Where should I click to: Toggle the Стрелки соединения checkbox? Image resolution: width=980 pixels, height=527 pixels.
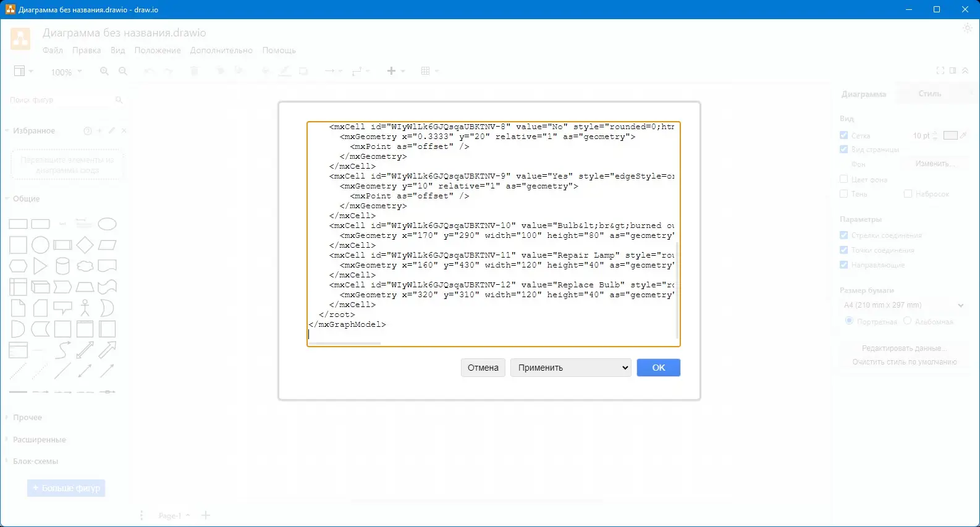point(844,235)
